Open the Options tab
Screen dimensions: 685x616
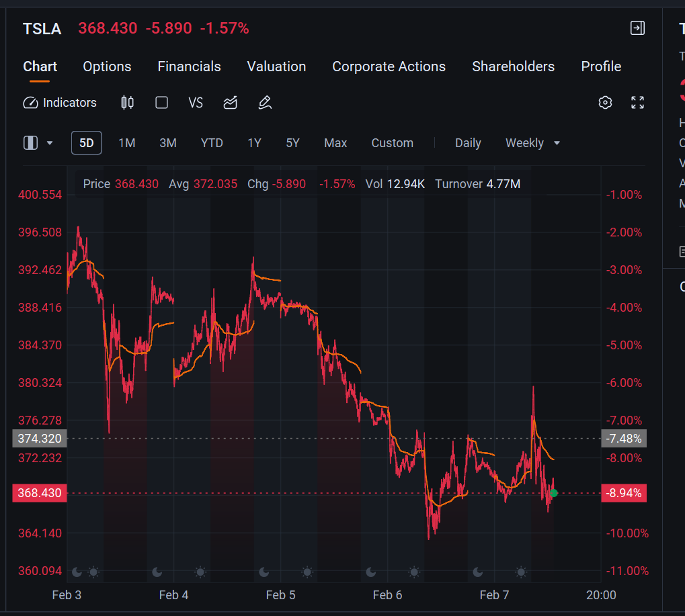pos(107,67)
